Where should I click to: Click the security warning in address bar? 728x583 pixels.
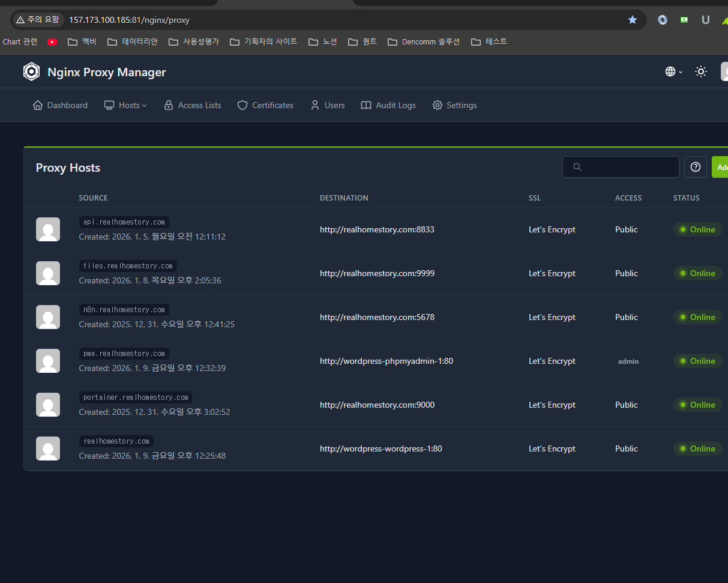pyautogui.click(x=38, y=20)
